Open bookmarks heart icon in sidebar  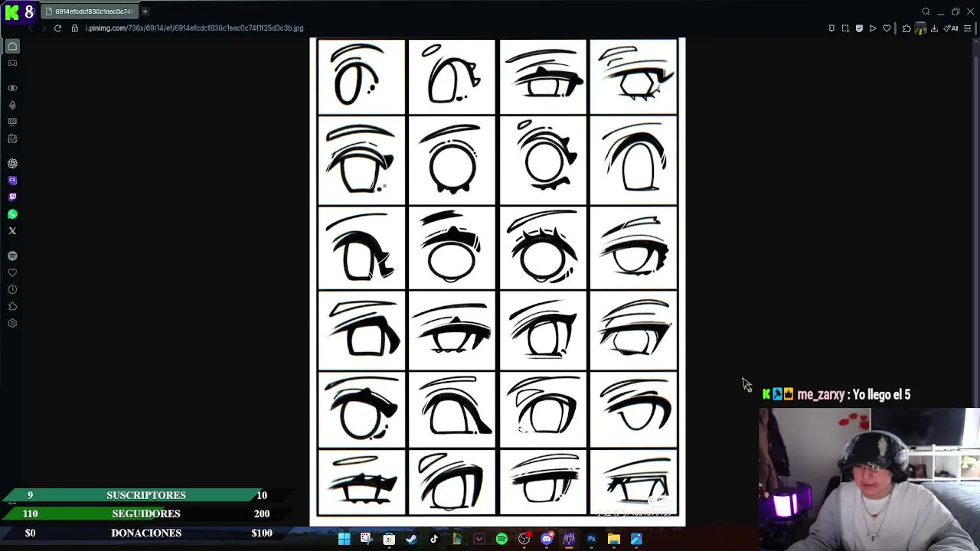click(12, 272)
